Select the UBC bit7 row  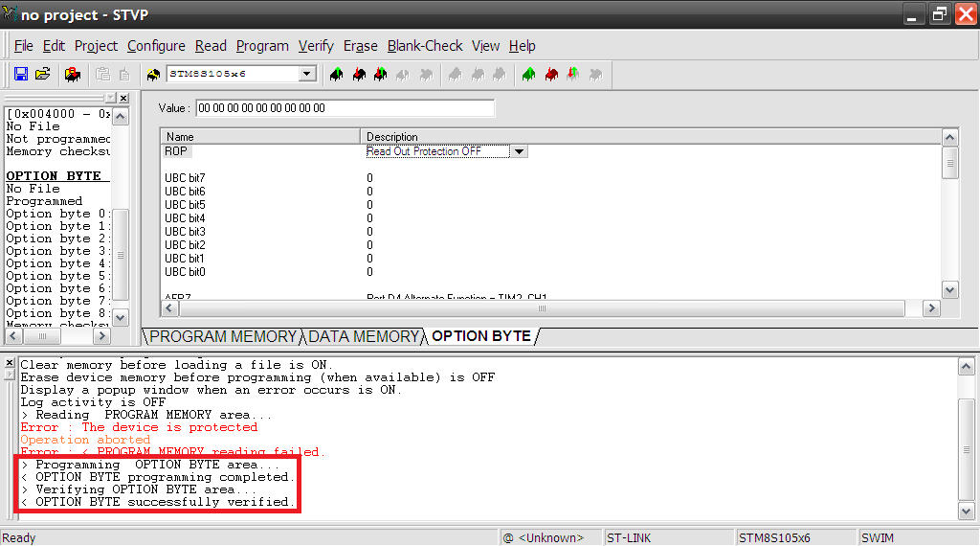pos(185,178)
